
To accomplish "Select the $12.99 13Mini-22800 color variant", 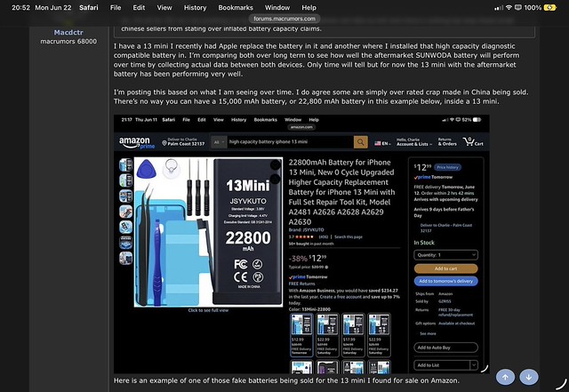I will [301, 335].
